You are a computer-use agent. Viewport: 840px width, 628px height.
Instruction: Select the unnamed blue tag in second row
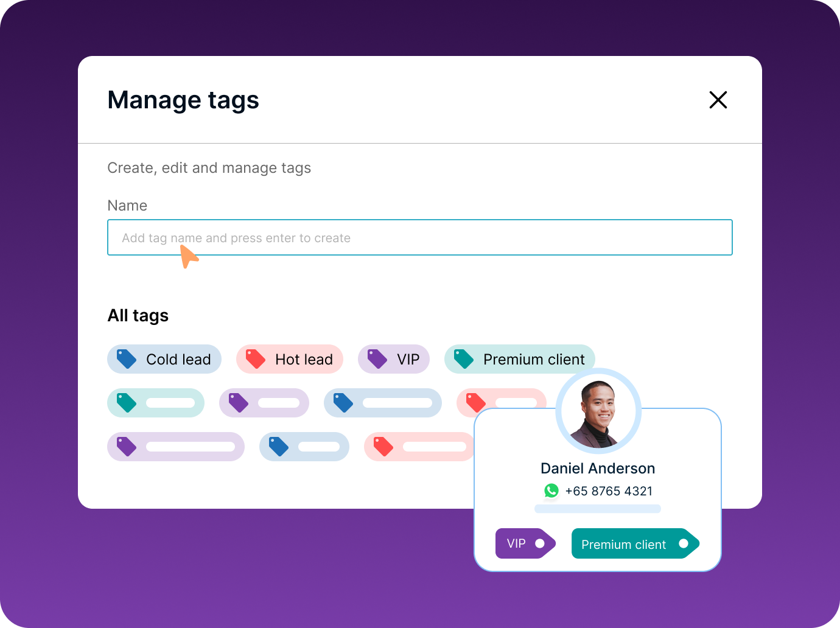coord(382,403)
